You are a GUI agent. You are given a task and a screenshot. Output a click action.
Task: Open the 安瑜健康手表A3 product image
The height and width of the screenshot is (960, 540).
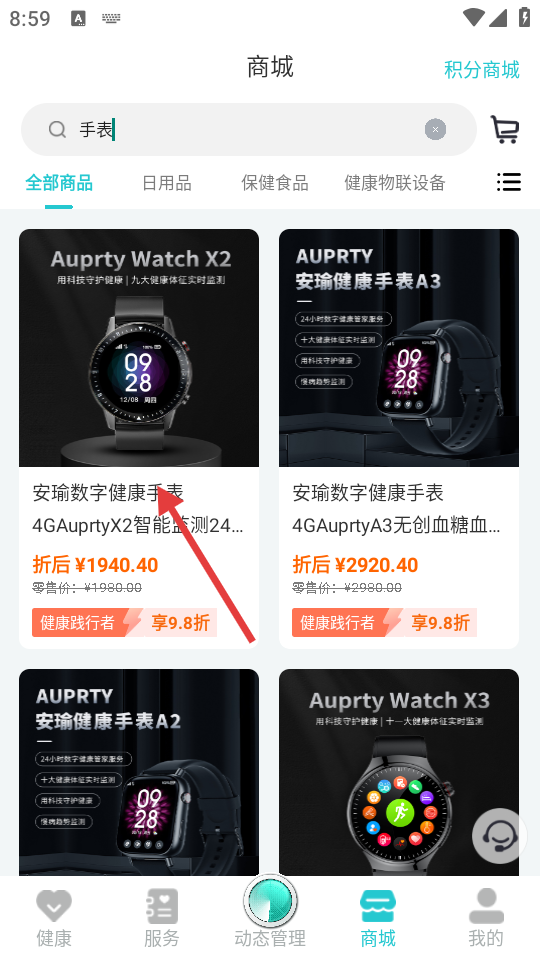point(399,348)
